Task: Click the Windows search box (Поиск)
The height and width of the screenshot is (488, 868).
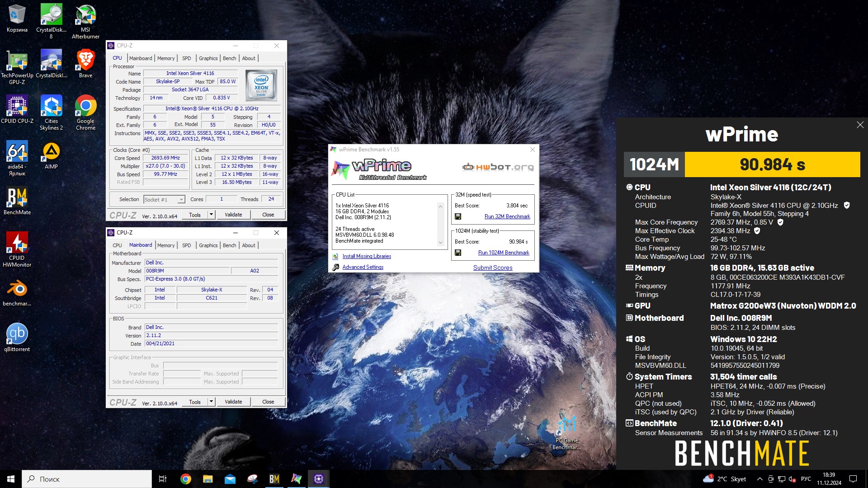Action: click(x=87, y=479)
